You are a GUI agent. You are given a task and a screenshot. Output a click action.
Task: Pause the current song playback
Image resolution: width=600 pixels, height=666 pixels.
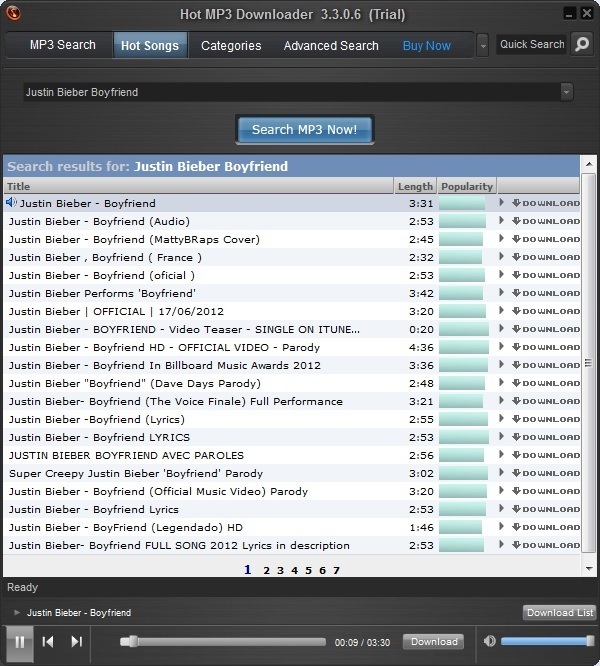pos(20,642)
